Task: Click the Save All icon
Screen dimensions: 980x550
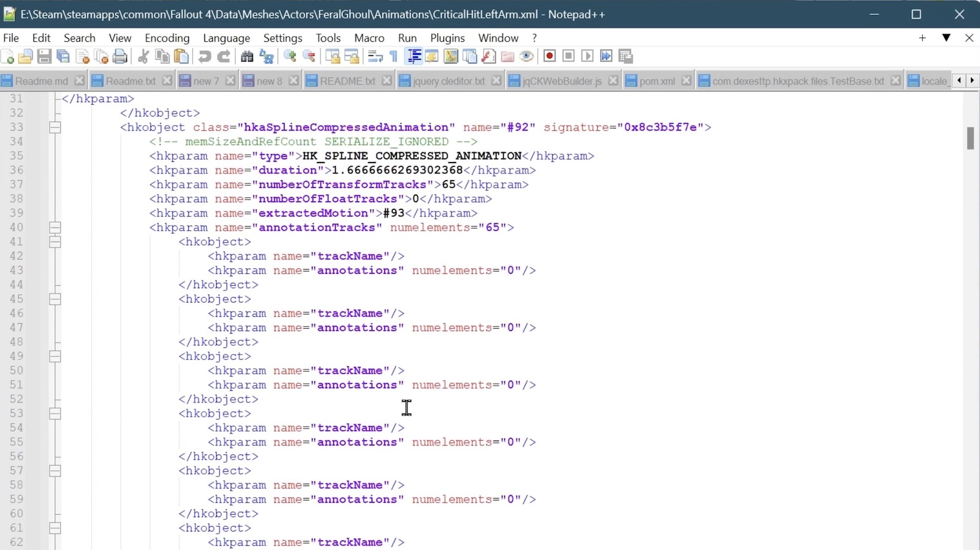Action: [x=63, y=56]
